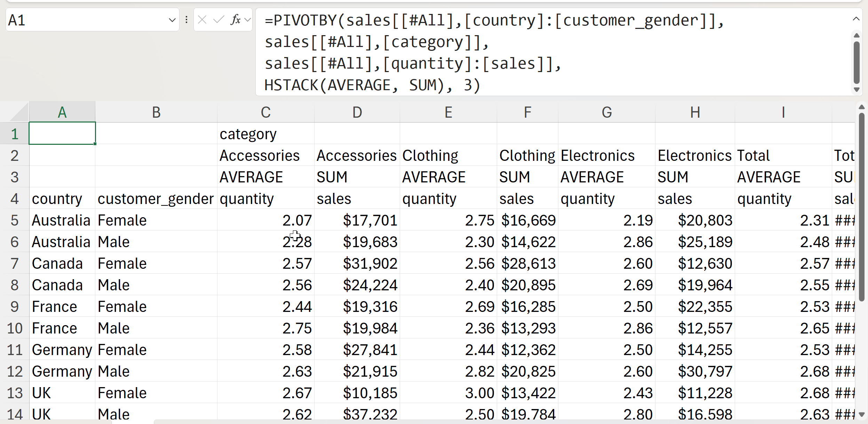
Task: Click the Enter formula checkmark icon
Action: [x=218, y=20]
